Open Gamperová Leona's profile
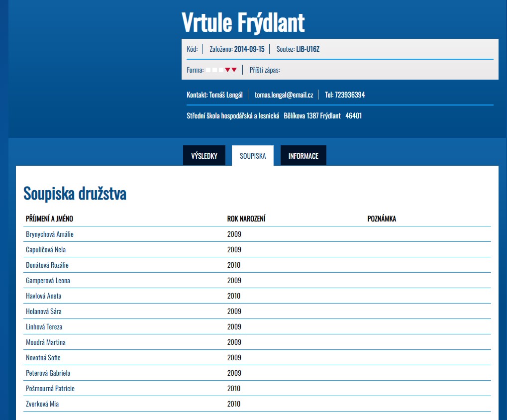The image size is (507, 420). point(48,281)
